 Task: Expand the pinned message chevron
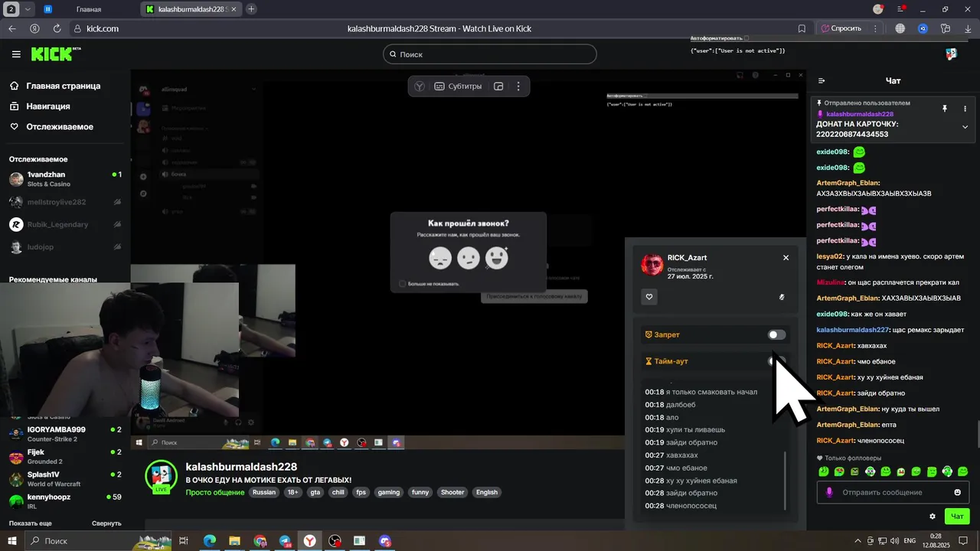(965, 127)
